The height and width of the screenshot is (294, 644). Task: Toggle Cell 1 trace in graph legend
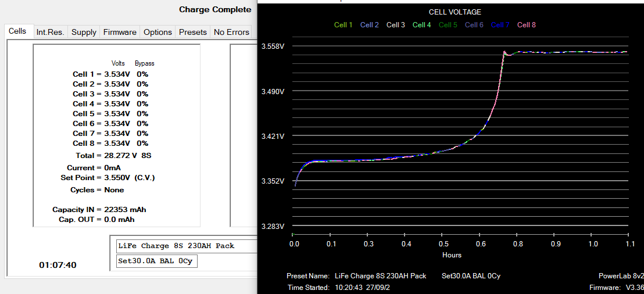click(343, 25)
